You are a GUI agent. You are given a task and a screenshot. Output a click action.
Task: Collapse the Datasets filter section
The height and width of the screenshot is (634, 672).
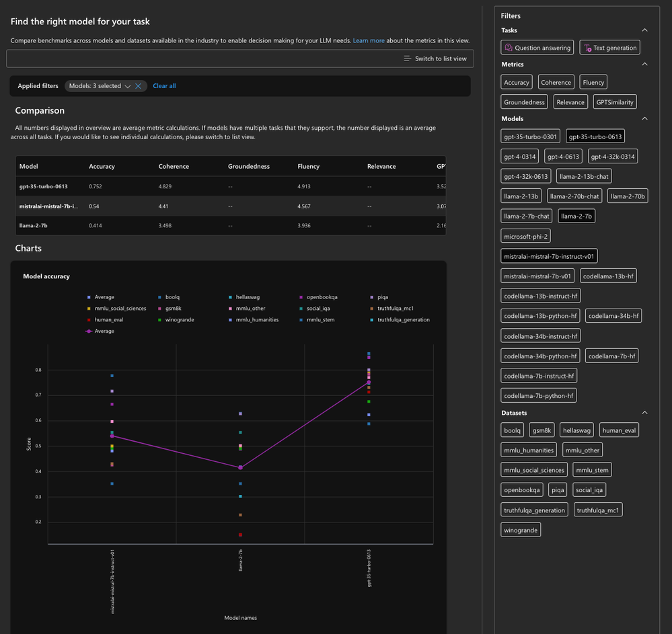pos(644,413)
